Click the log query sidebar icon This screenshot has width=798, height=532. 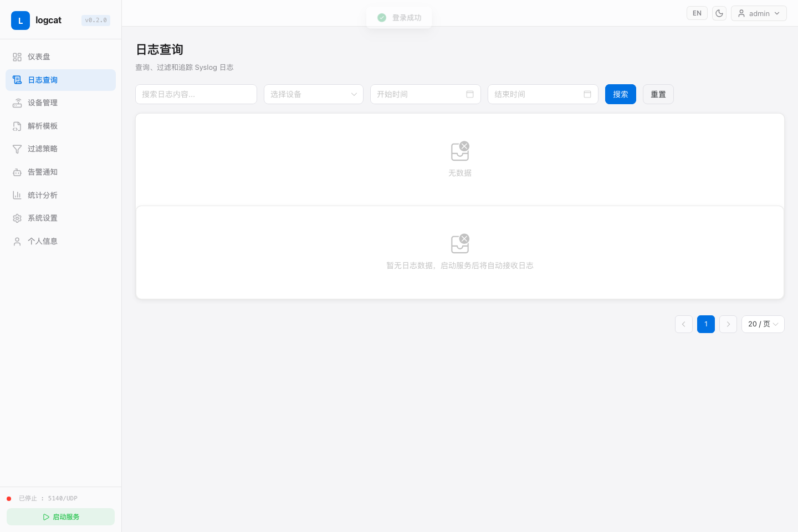[17, 80]
